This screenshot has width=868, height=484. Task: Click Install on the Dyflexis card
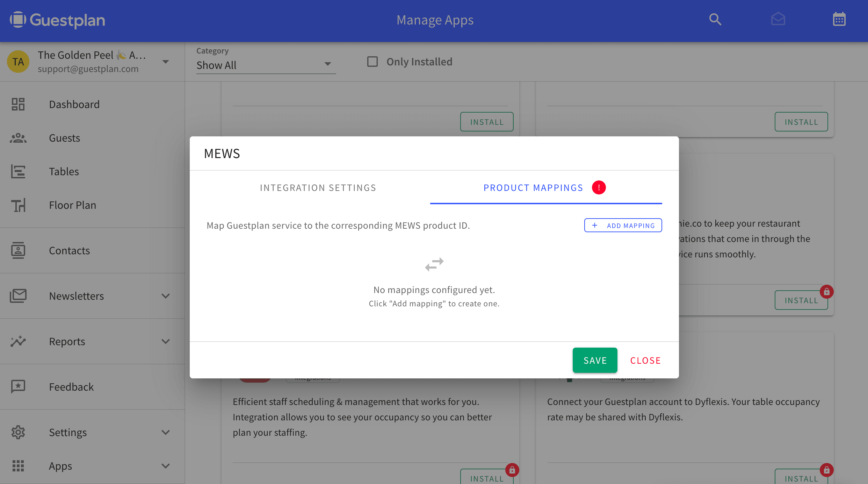pyautogui.click(x=801, y=476)
